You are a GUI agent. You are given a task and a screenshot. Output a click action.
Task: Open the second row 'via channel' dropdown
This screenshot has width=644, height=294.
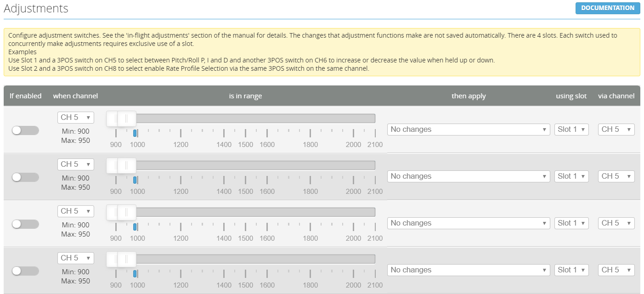coord(616,176)
